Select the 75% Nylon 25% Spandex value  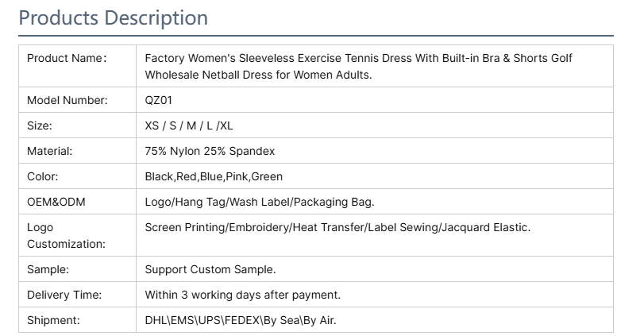point(210,151)
